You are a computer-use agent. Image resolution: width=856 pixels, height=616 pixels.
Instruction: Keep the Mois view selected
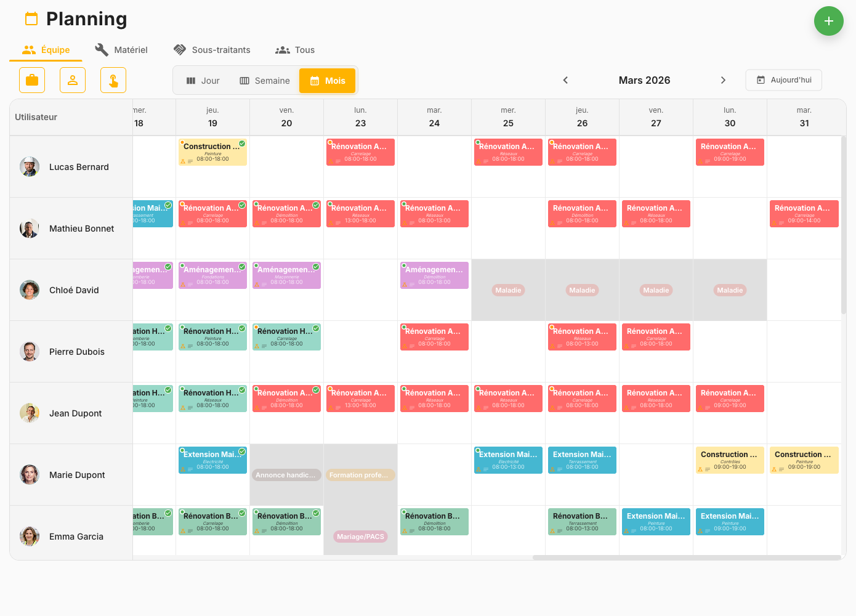[327, 80]
